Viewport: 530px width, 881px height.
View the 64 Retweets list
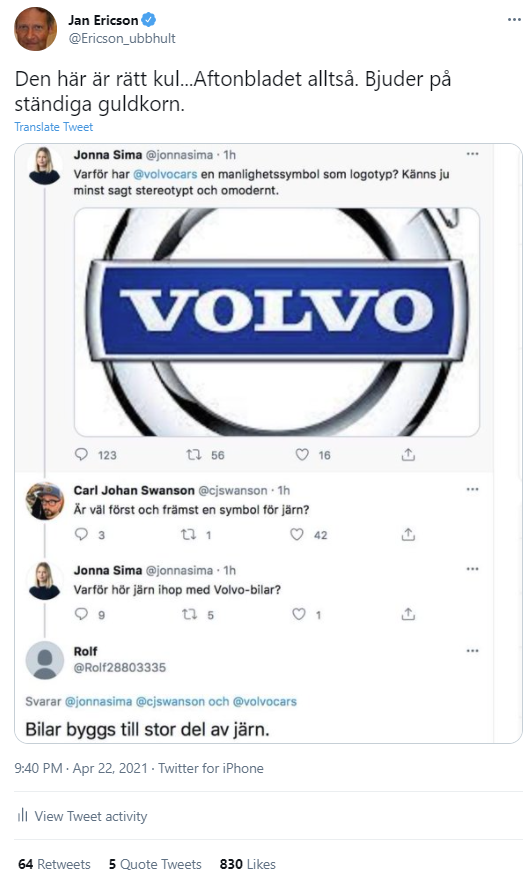(x=54, y=864)
